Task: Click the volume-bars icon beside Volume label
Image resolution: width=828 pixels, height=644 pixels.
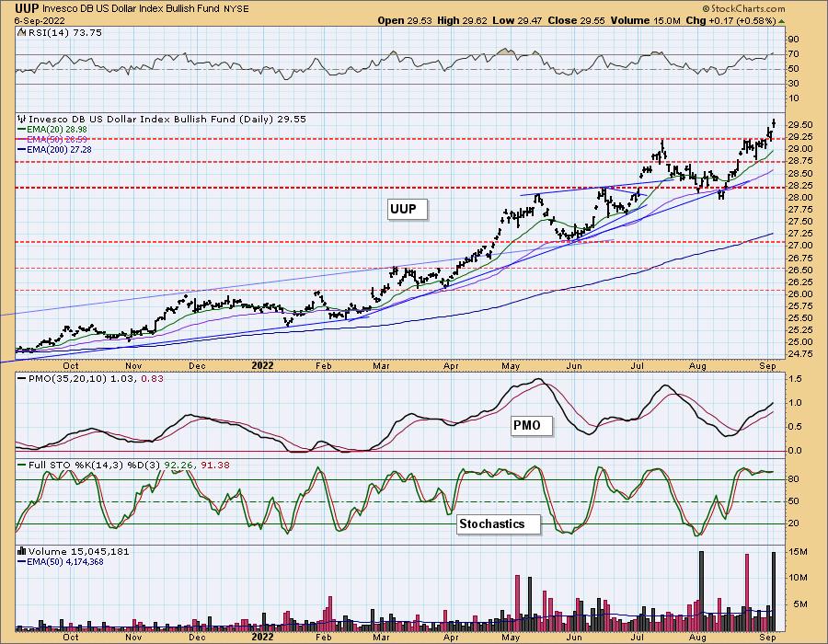Action: 22,552
